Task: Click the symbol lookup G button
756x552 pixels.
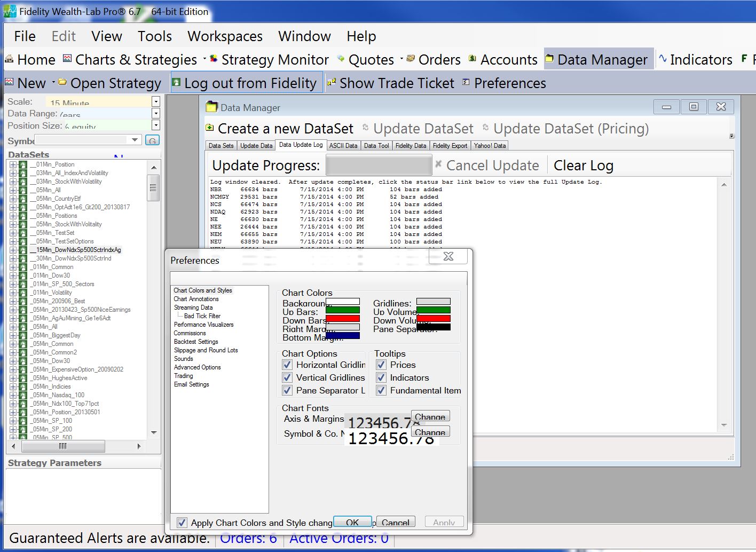Action: pos(152,139)
